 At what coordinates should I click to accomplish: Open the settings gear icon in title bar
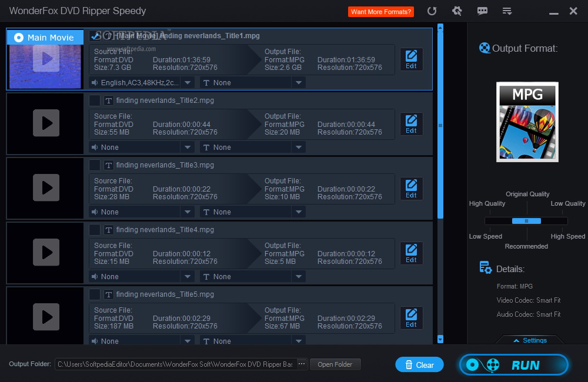click(x=457, y=11)
